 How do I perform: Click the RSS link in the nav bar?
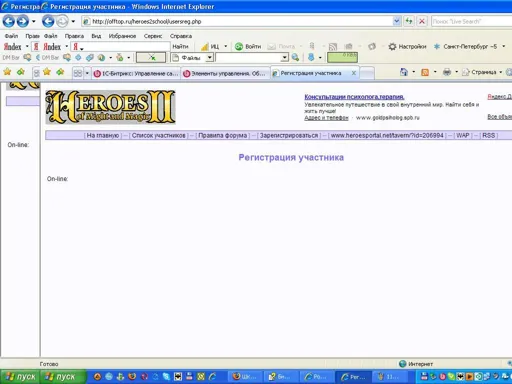pos(489,135)
